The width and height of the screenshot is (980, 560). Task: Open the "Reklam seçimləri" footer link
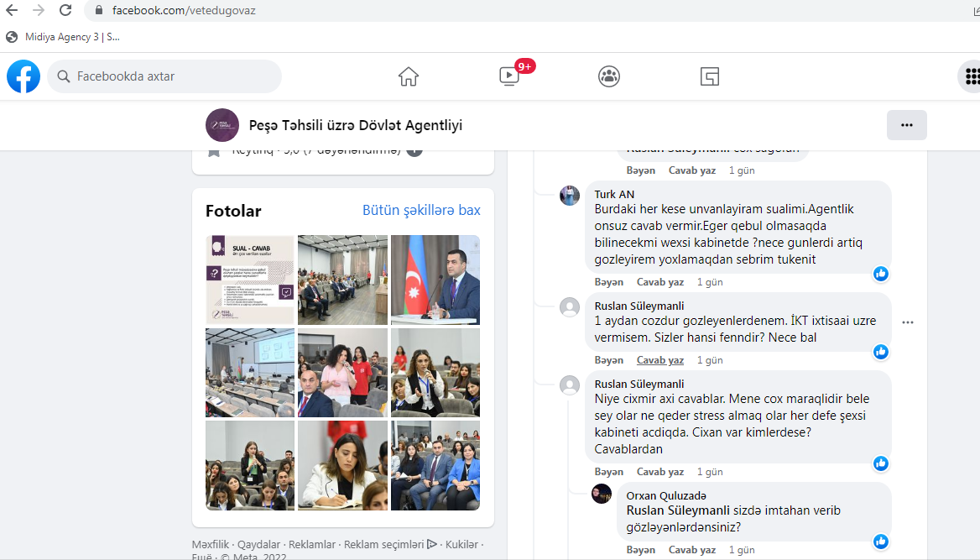390,544
